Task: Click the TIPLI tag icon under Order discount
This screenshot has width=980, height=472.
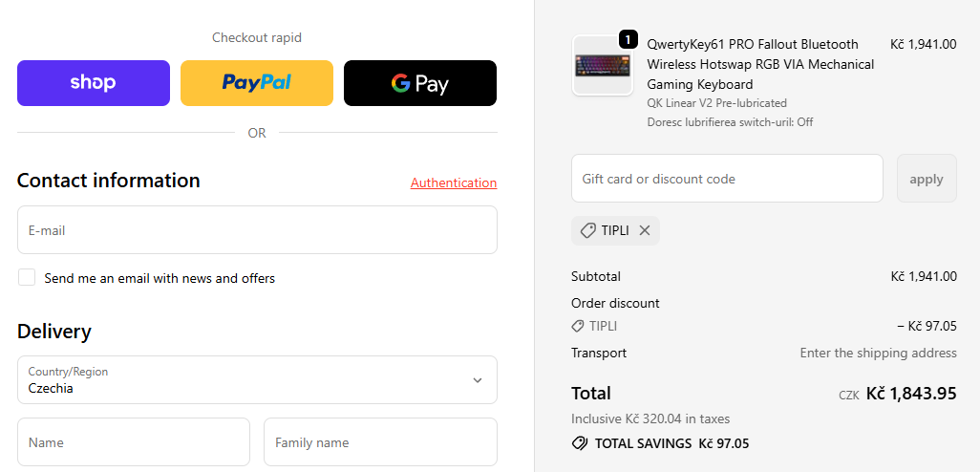Action: tap(578, 327)
